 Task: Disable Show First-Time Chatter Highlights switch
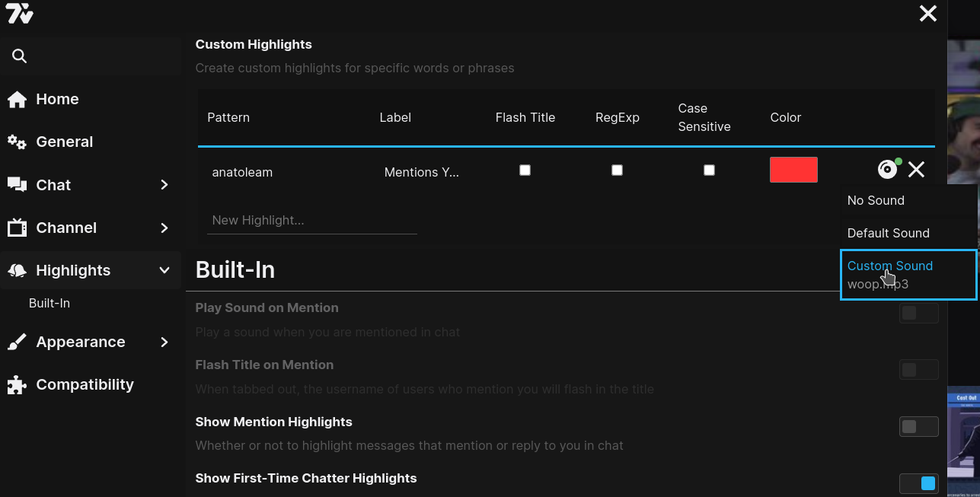tap(919, 483)
